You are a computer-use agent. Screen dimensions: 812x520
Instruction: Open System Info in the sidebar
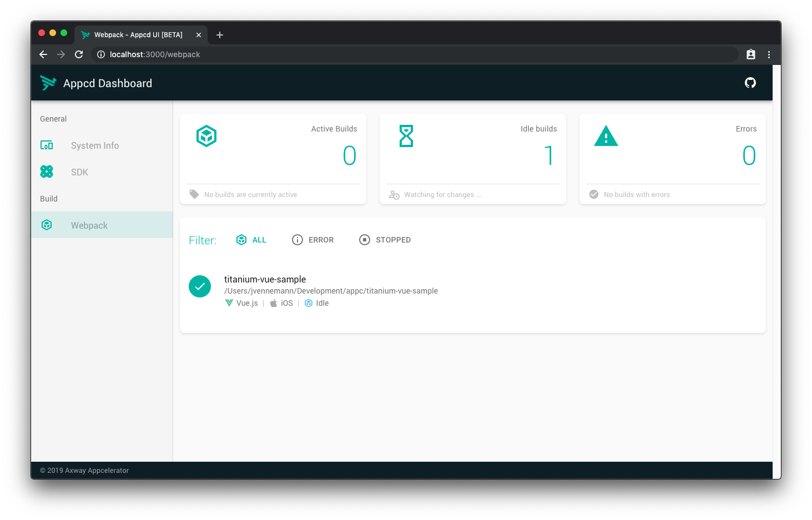pos(102,145)
